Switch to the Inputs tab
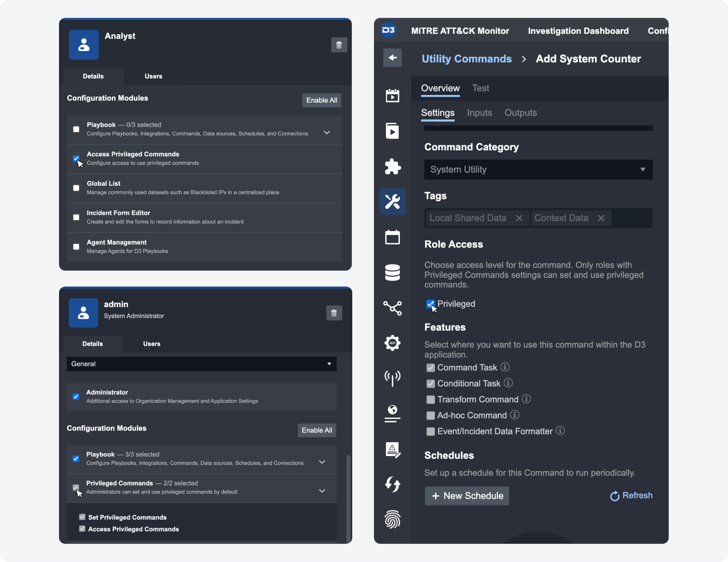The image size is (728, 562). pos(479,113)
